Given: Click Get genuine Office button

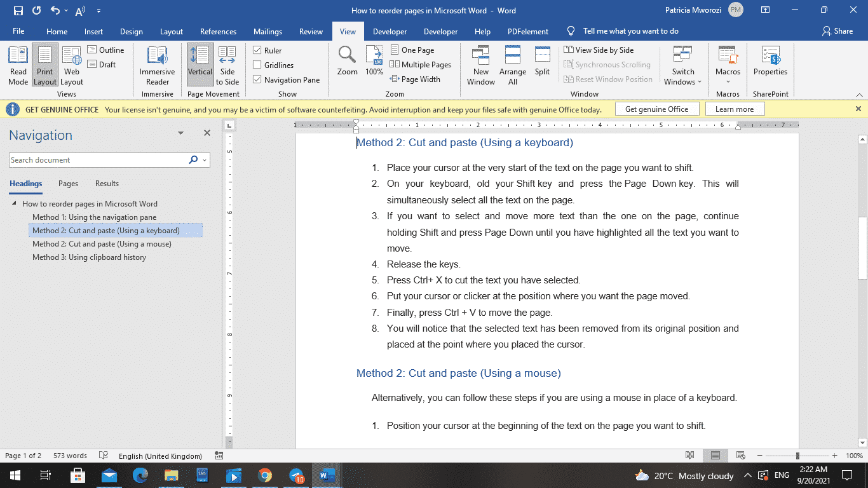Looking at the screenshot, I should 656,109.
